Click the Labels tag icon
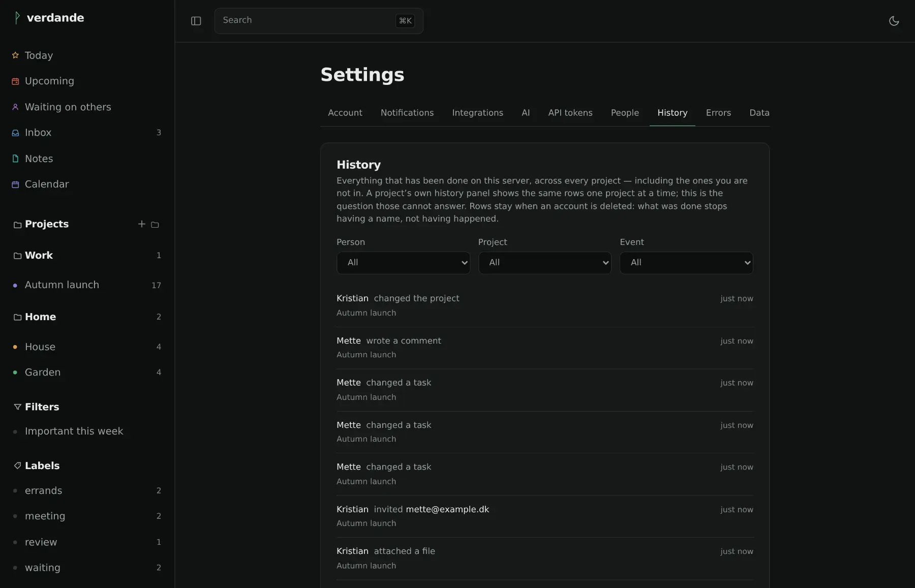The height and width of the screenshot is (588, 915). click(x=17, y=466)
